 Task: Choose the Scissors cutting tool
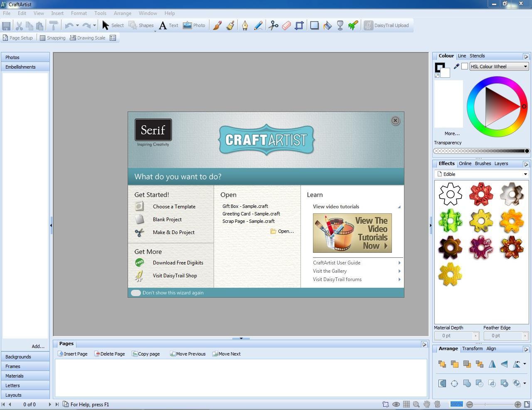coord(273,25)
